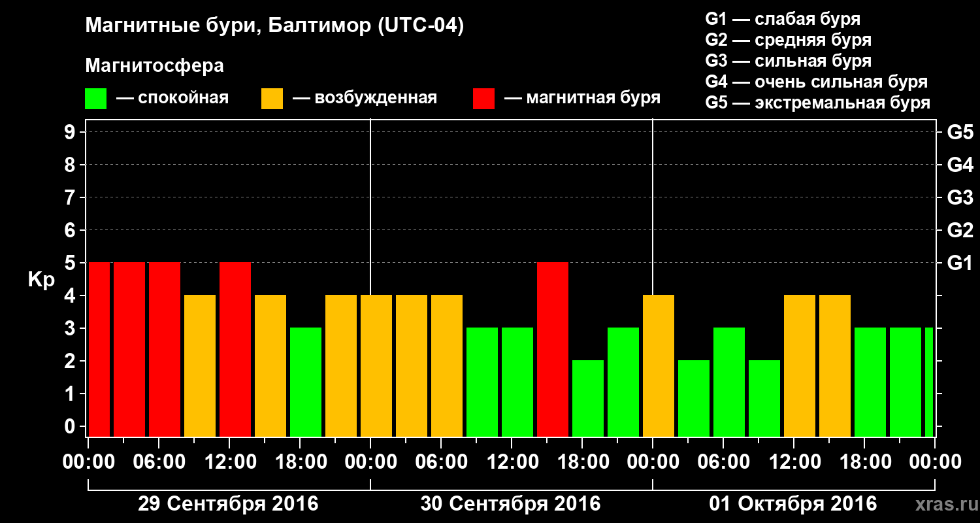Click 'G4 — очень сильная буря' legend line

817,82
